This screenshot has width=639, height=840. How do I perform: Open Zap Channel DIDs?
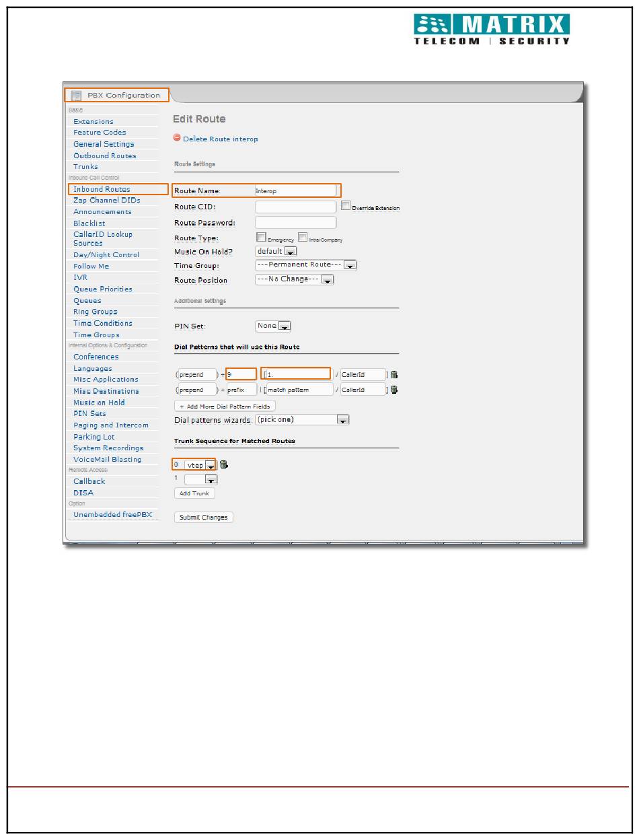[x=106, y=201]
